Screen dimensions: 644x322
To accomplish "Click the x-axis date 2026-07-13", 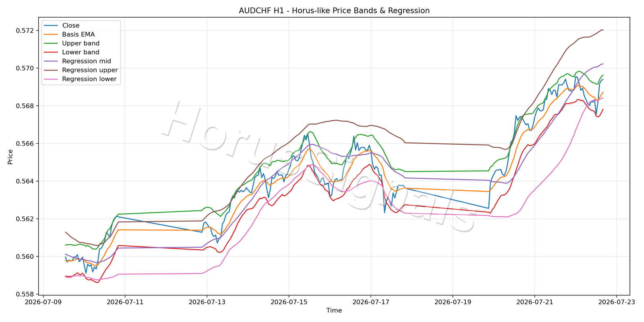I will pyautogui.click(x=207, y=301).
